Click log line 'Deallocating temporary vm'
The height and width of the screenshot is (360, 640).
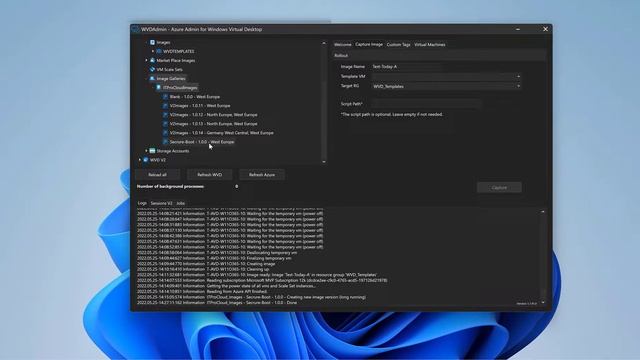click(x=218, y=253)
